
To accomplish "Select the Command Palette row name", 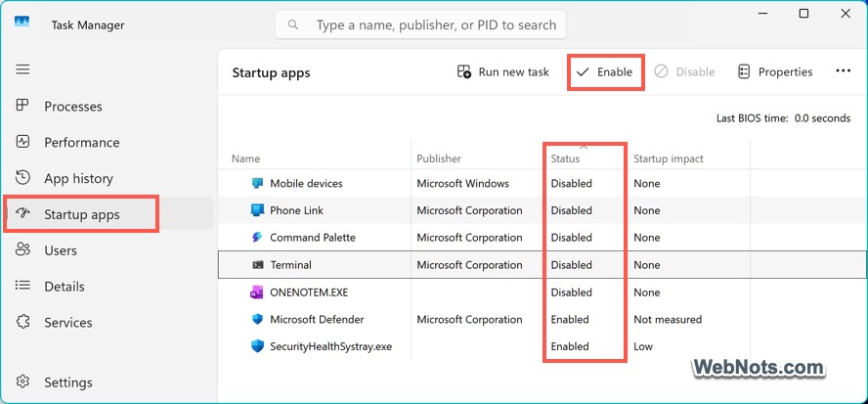I will (x=312, y=238).
